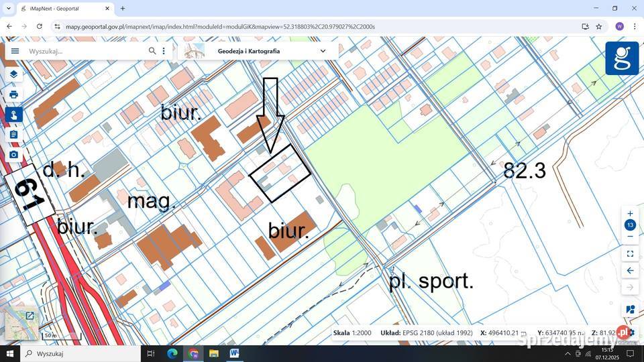View site information icon

pos(57,26)
